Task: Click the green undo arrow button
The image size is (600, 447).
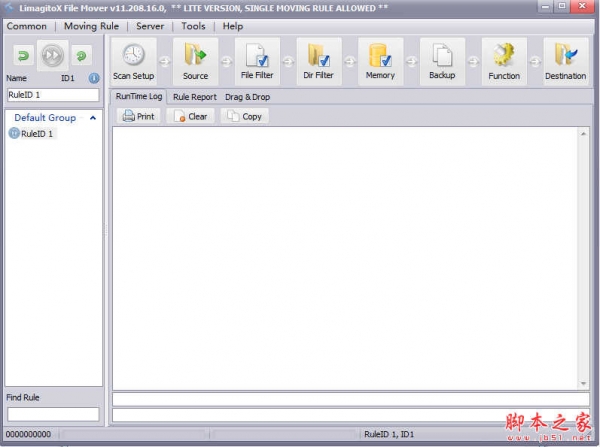Action: [24, 55]
